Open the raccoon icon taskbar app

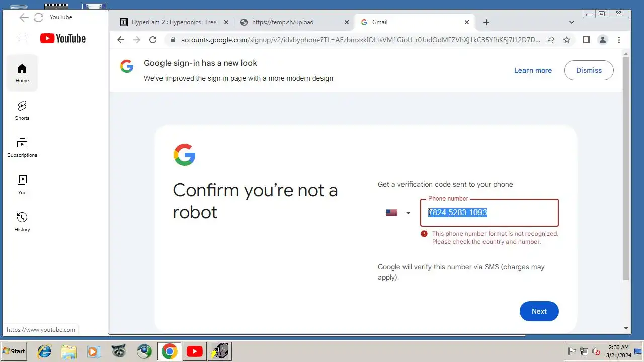pos(119,351)
